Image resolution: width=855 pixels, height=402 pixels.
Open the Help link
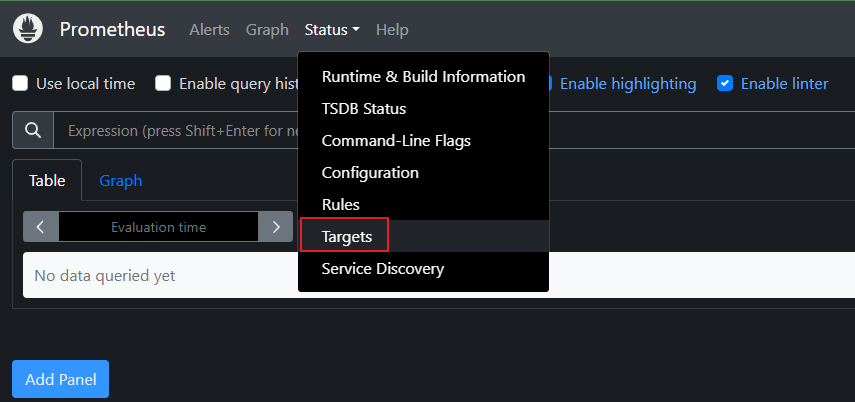click(x=392, y=29)
